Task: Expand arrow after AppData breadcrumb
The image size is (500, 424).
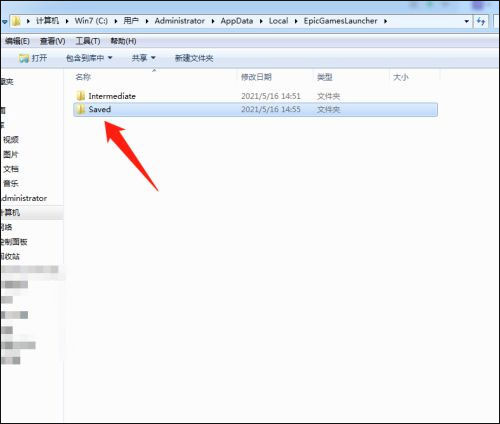Action: click(261, 21)
